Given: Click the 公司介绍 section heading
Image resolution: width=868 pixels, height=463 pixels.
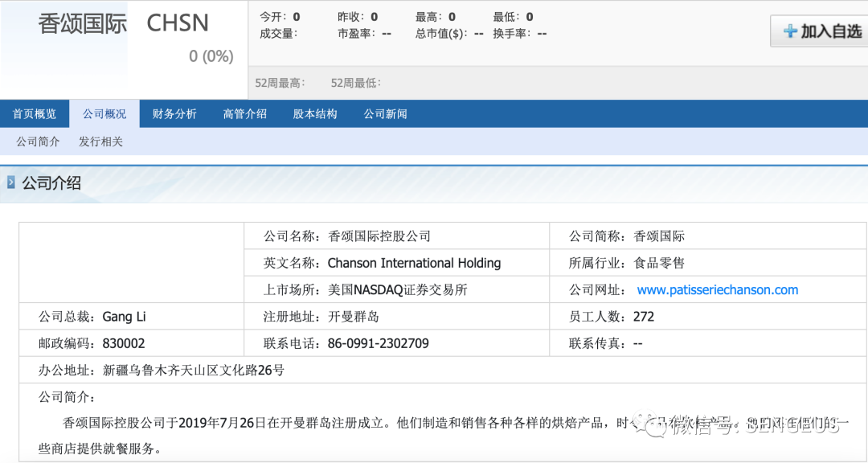Looking at the screenshot, I should point(51,182).
